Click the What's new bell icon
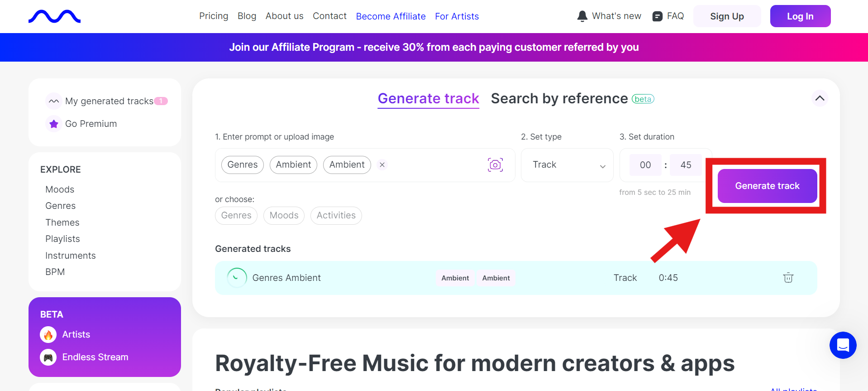Screen dimensions: 868x391 click(582, 16)
